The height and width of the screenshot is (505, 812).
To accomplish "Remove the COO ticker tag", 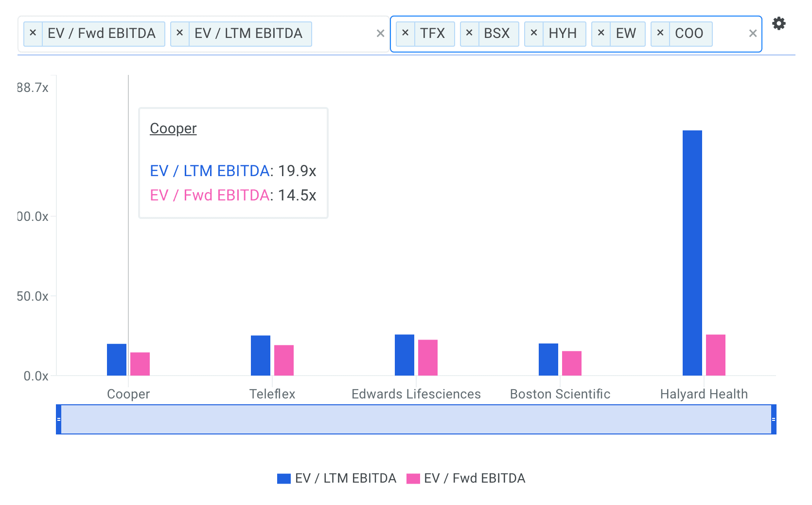I will [x=660, y=33].
